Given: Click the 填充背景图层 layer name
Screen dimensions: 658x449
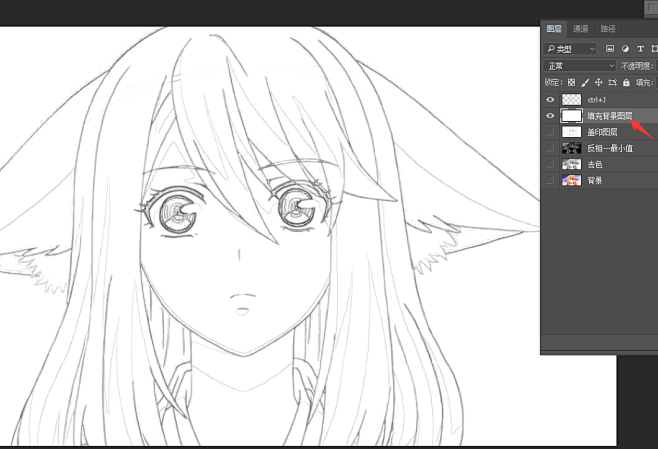Looking at the screenshot, I should point(610,116).
